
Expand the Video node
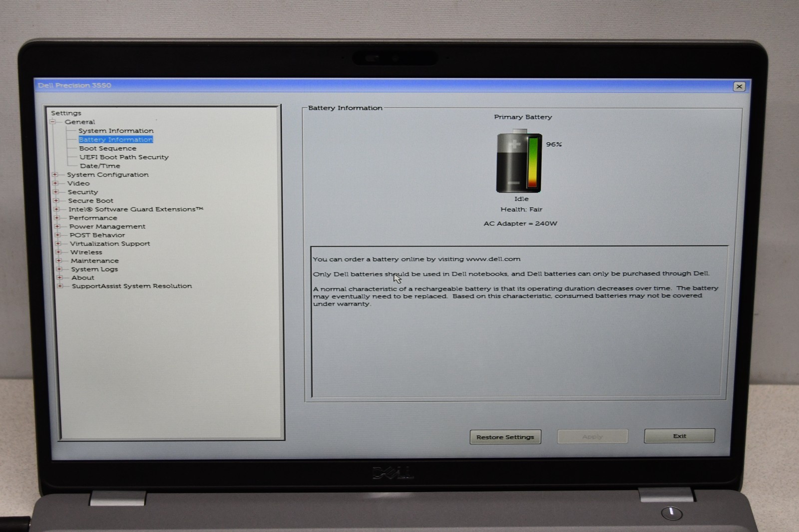(x=55, y=183)
